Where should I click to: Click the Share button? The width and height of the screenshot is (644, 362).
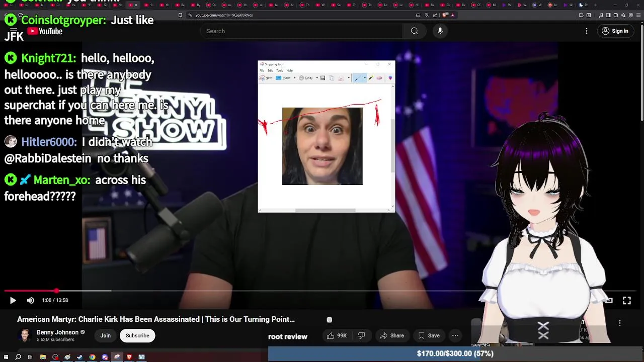(392, 336)
